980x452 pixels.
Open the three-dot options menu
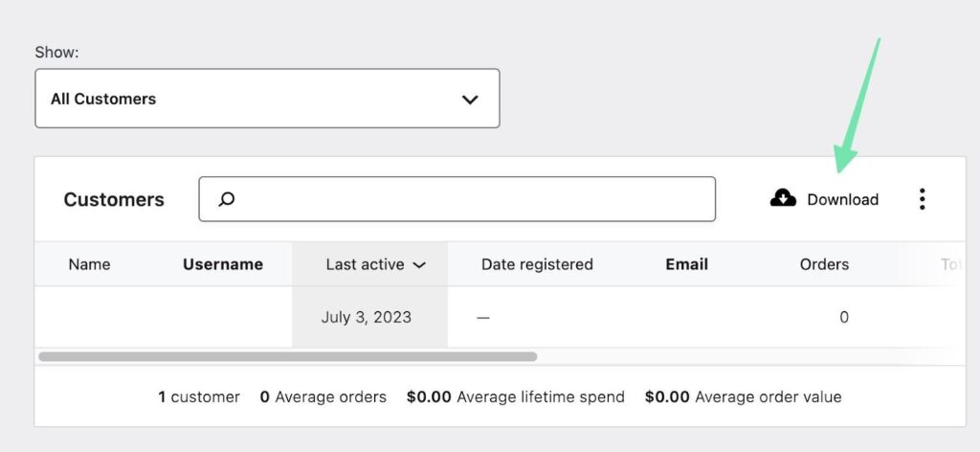(922, 199)
